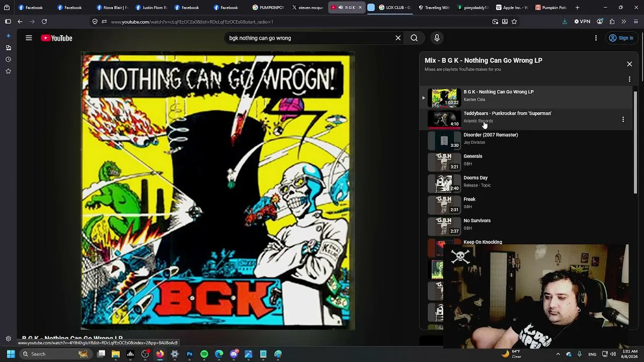Open File Explorer from the taskbar

116,354
